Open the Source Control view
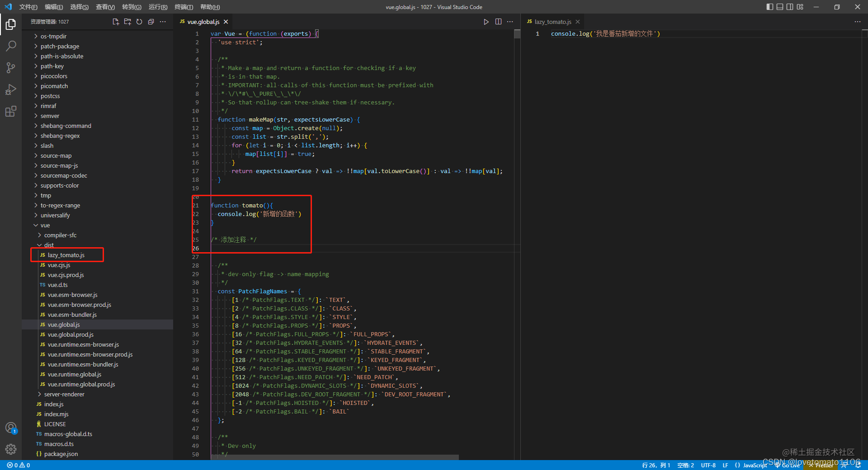 tap(11, 68)
